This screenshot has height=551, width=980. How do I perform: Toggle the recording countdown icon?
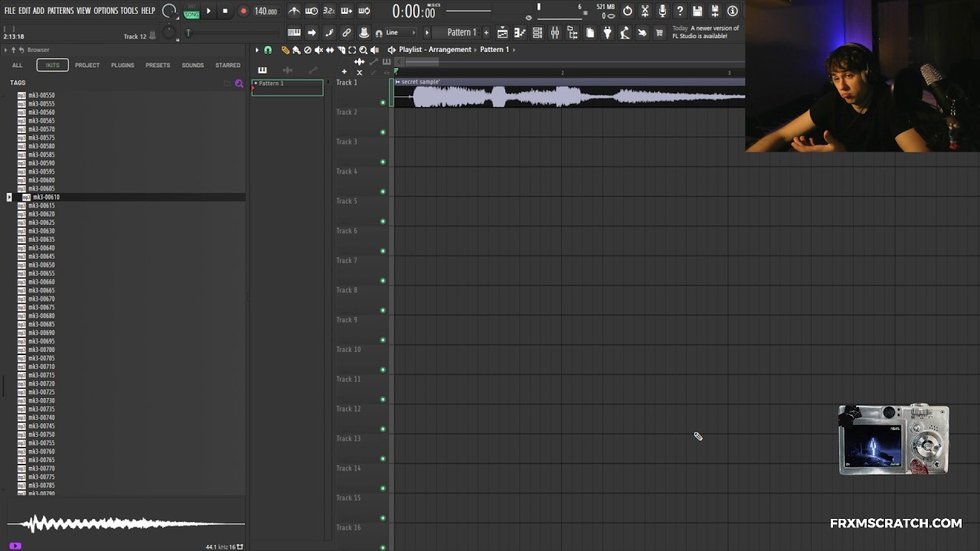[328, 11]
